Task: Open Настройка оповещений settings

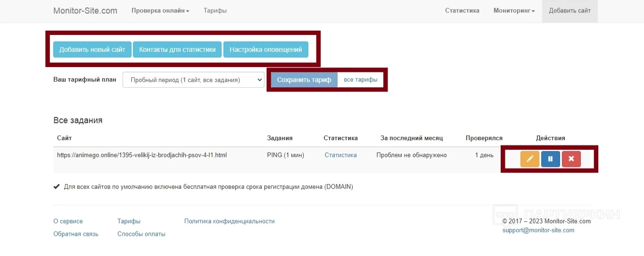Action: (x=265, y=50)
